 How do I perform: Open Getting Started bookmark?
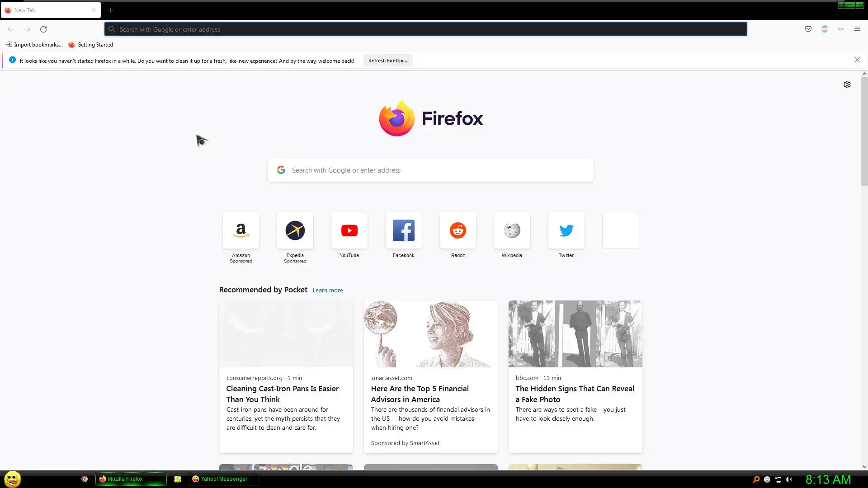91,45
